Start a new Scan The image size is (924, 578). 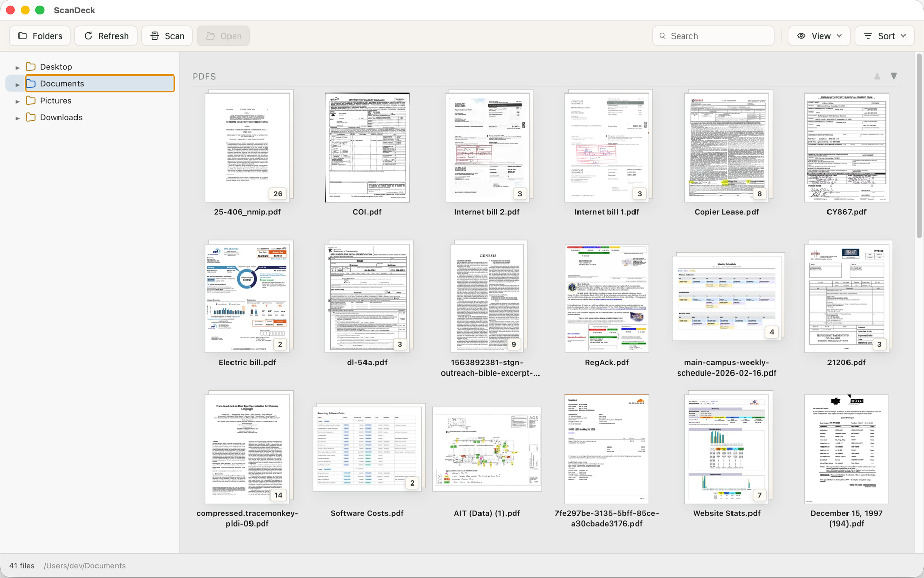pos(167,36)
